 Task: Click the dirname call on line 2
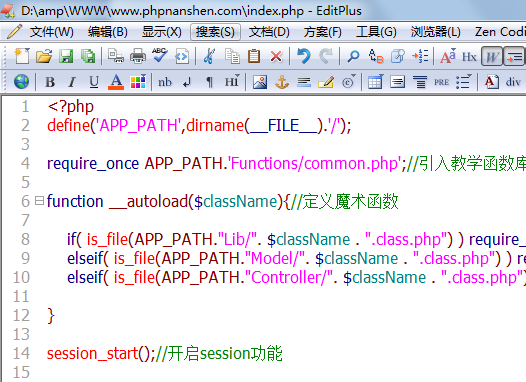click(x=215, y=126)
